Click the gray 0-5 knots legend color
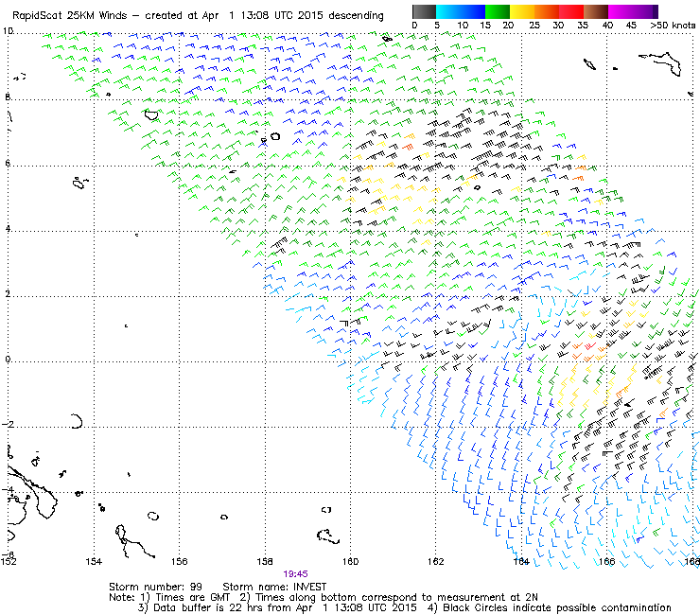Screen dimensions: 700x615 click(424, 11)
